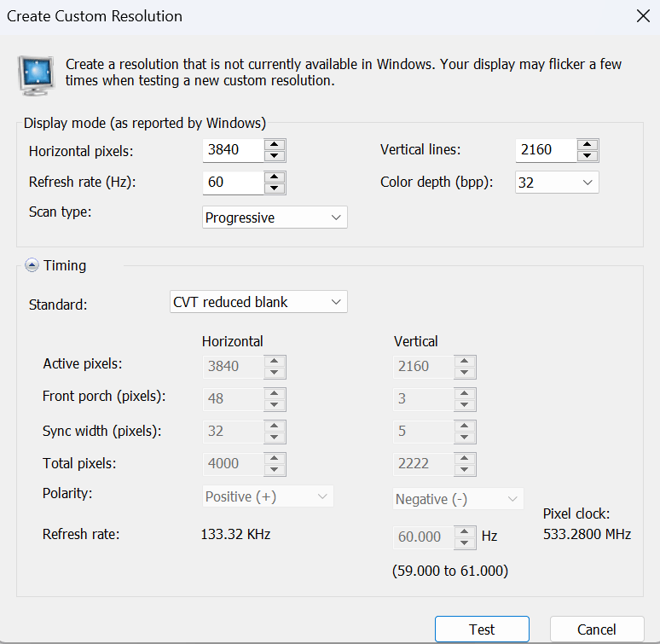Increase horizontal Sync width up arrow
The height and width of the screenshot is (644, 660).
click(275, 426)
